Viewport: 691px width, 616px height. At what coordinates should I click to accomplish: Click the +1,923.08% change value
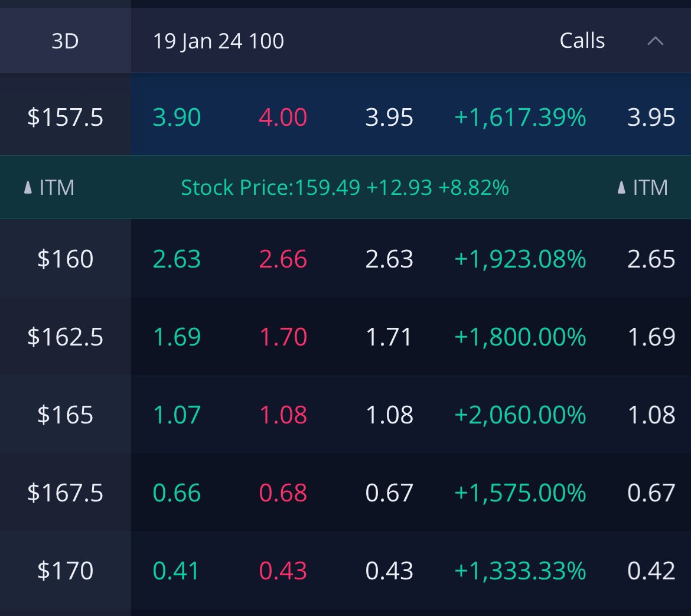click(520, 259)
